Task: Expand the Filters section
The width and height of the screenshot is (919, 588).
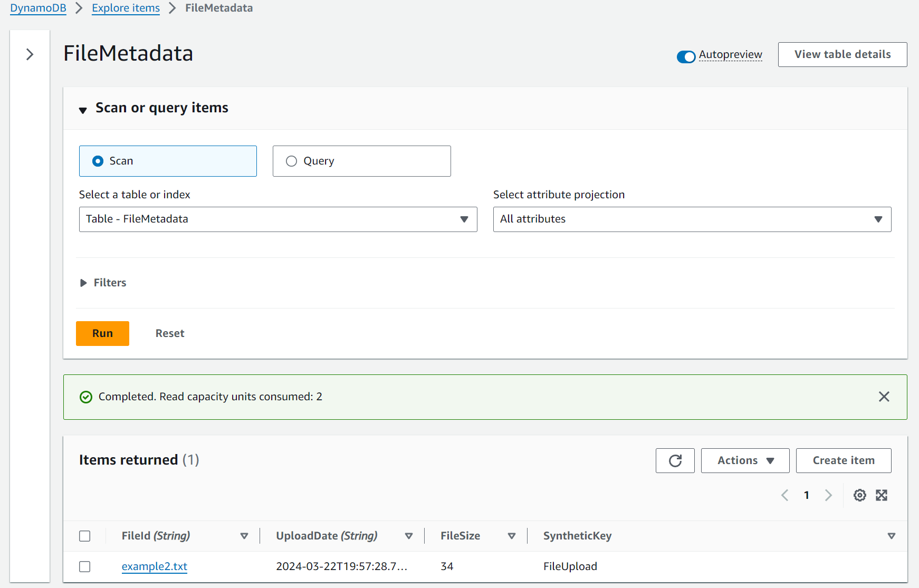Action: (x=103, y=283)
